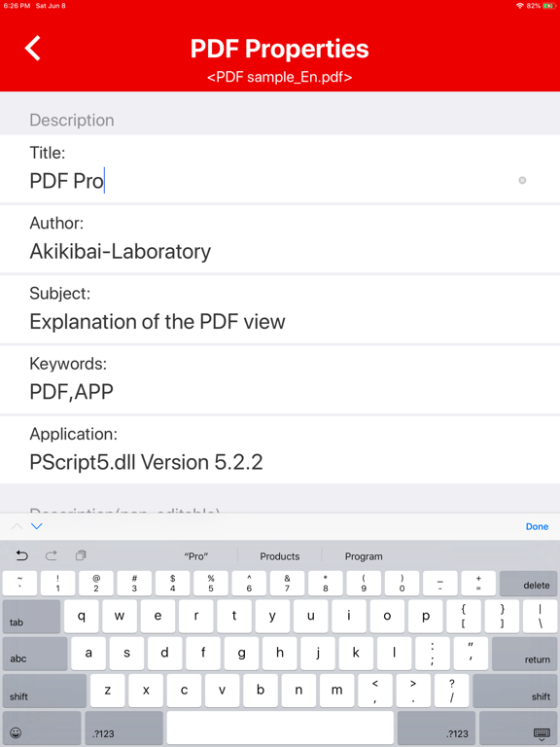
Task: Tap the right shift key
Action: coord(514,691)
